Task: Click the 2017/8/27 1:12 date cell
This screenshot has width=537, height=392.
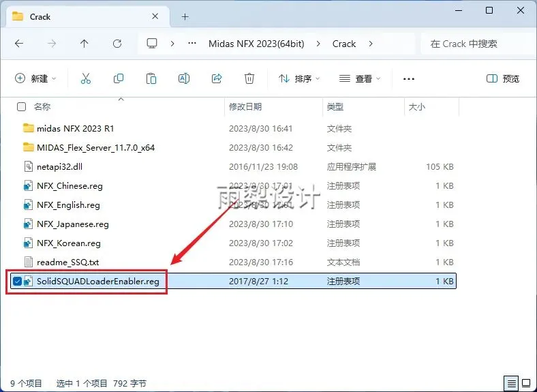Action: pyautogui.click(x=258, y=282)
